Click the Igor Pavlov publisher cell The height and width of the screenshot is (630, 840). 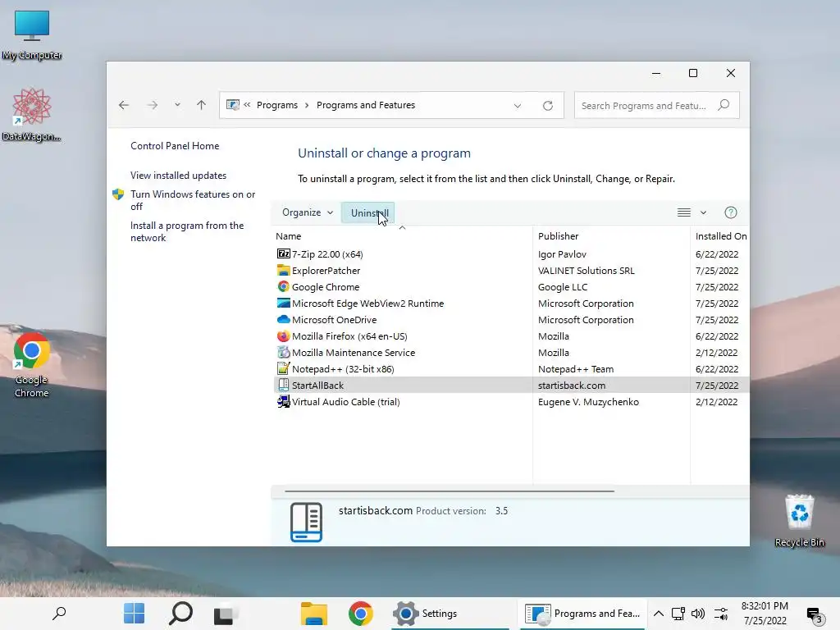[x=562, y=254]
